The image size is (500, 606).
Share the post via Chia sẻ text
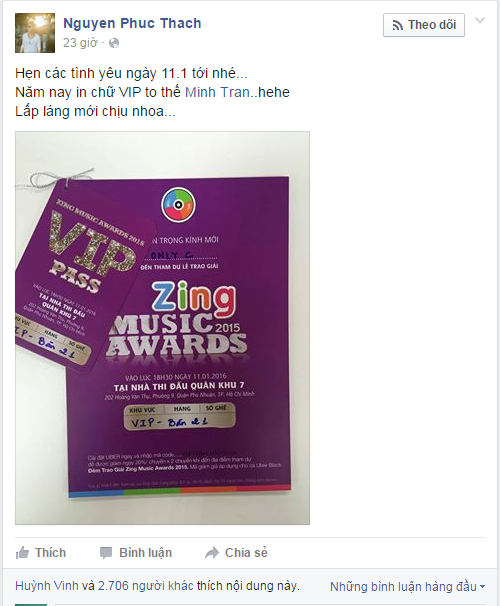click(246, 553)
